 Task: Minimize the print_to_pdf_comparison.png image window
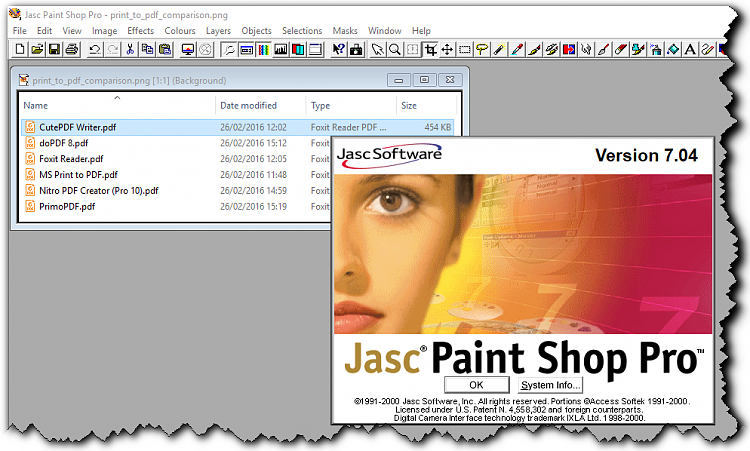tap(399, 80)
